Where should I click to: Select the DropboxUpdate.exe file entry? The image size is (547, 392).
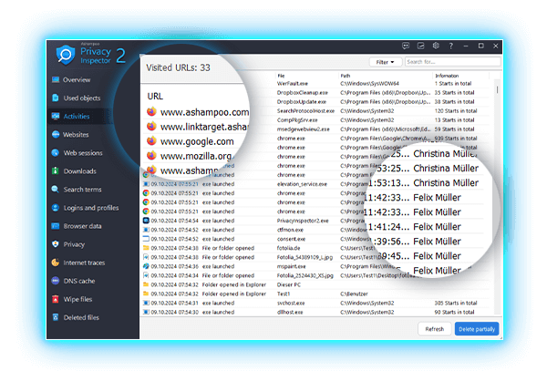302,102
